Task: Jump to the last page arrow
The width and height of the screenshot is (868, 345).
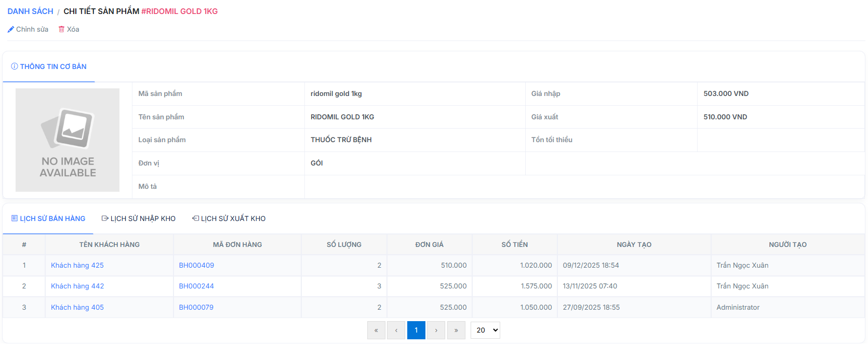Action: click(456, 330)
